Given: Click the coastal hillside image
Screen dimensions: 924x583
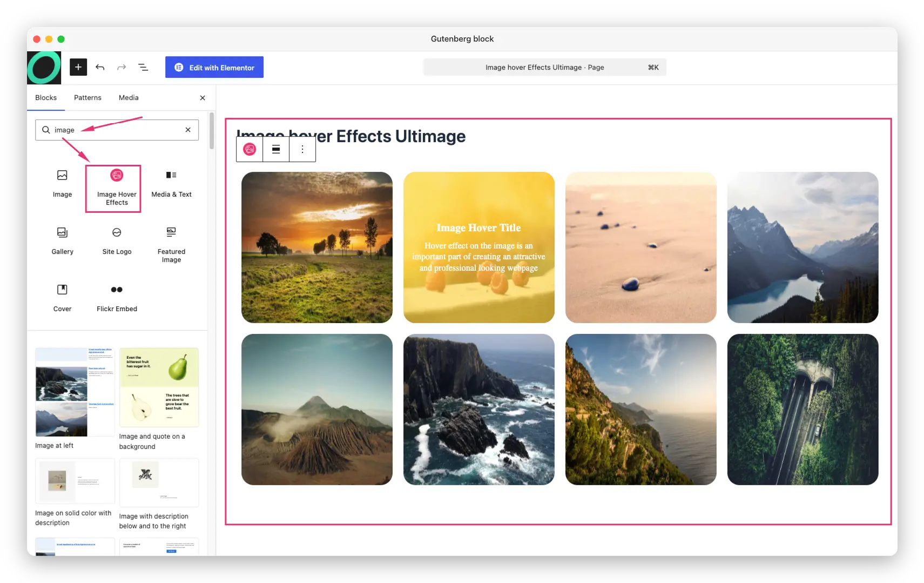Looking at the screenshot, I should [641, 410].
